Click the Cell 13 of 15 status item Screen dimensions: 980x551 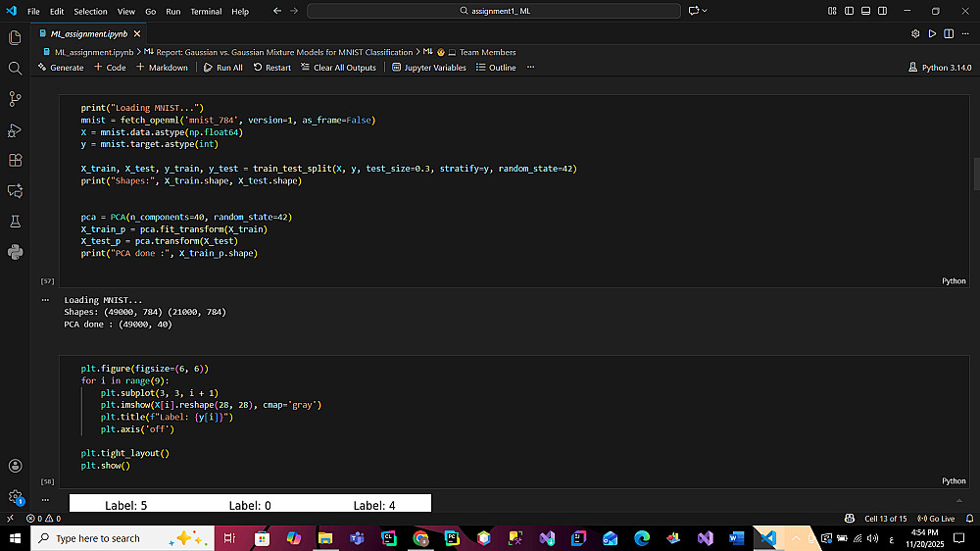coord(885,519)
